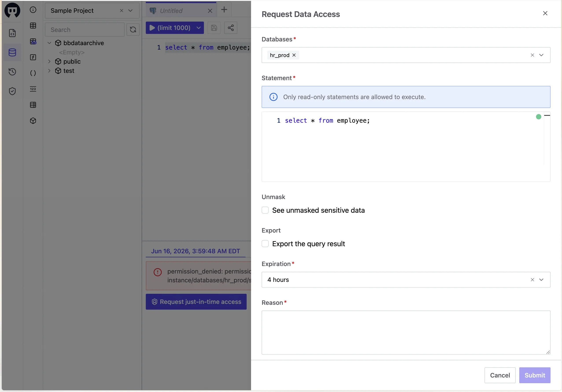Screen dimensions: 562x392
Task: Select the test tree item
Action: click(x=68, y=71)
